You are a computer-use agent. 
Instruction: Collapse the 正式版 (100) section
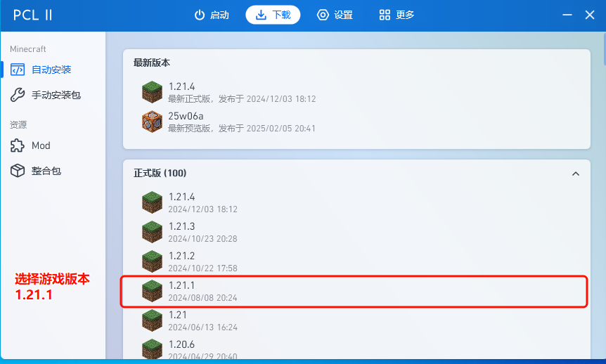(576, 174)
